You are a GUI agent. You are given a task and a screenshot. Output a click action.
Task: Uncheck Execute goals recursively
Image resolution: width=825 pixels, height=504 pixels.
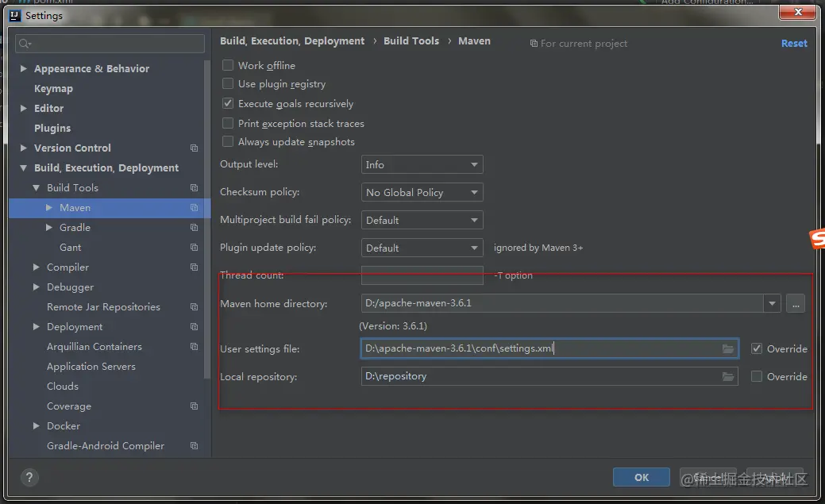[228, 104]
